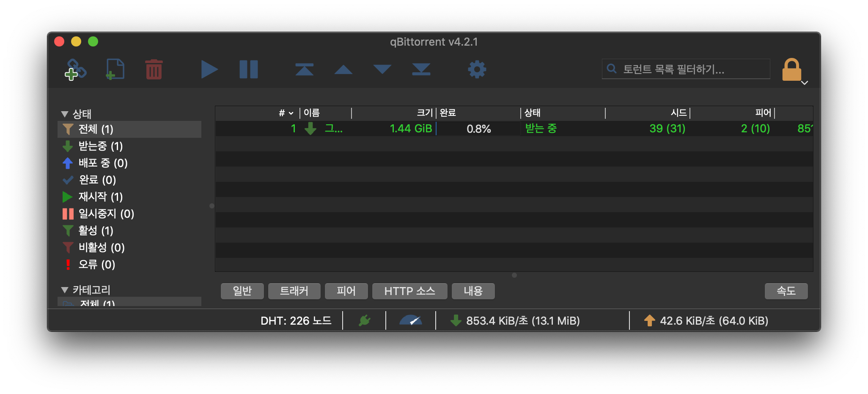
Task: Click the 0.8% progress bar
Action: tap(478, 129)
